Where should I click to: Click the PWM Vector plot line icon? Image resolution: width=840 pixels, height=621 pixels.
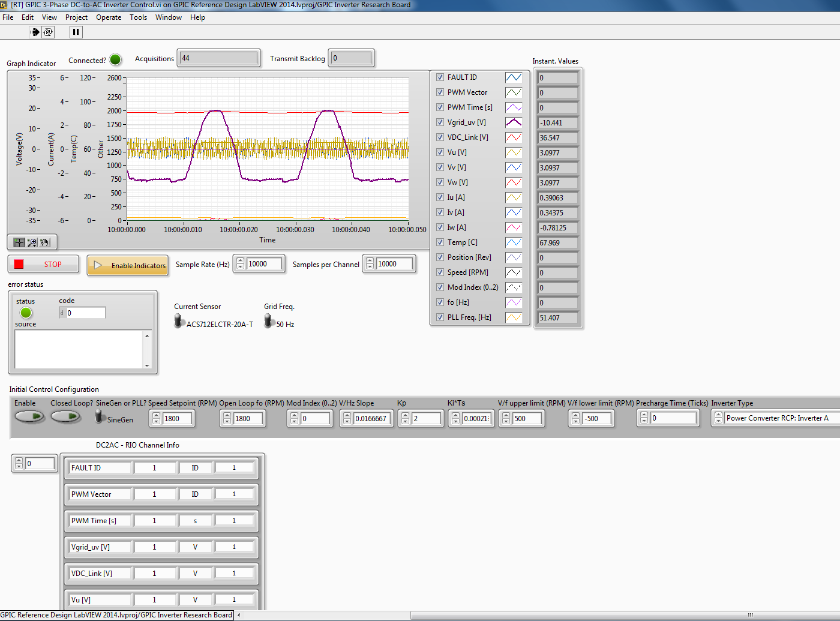(514, 92)
